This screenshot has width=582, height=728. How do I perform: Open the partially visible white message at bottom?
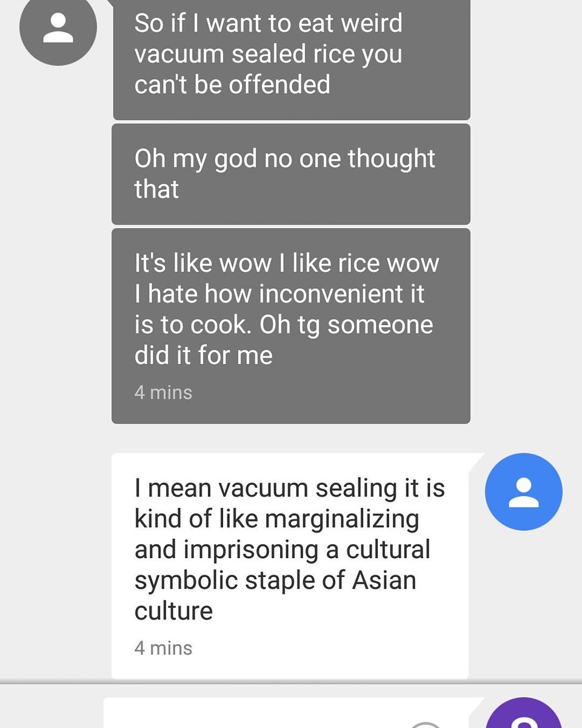293,713
